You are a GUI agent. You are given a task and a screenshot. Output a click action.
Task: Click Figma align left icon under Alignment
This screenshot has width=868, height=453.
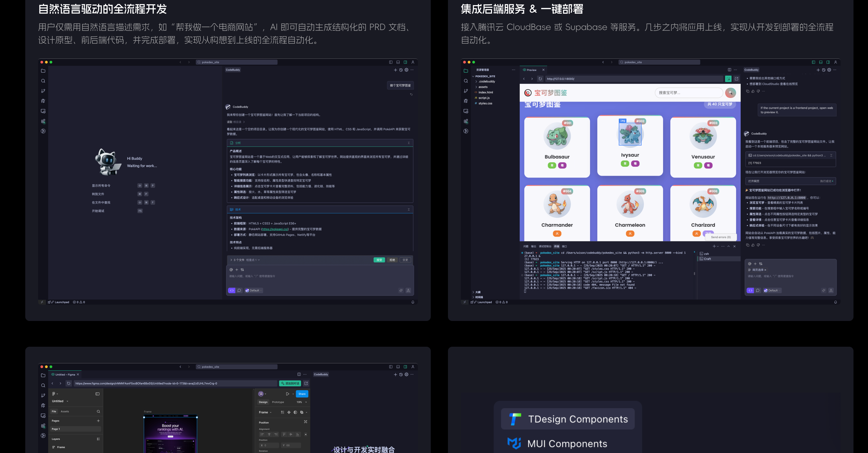point(262,434)
